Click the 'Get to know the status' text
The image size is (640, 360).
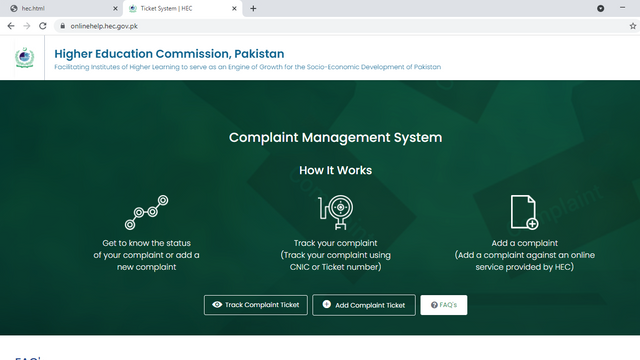(147, 243)
